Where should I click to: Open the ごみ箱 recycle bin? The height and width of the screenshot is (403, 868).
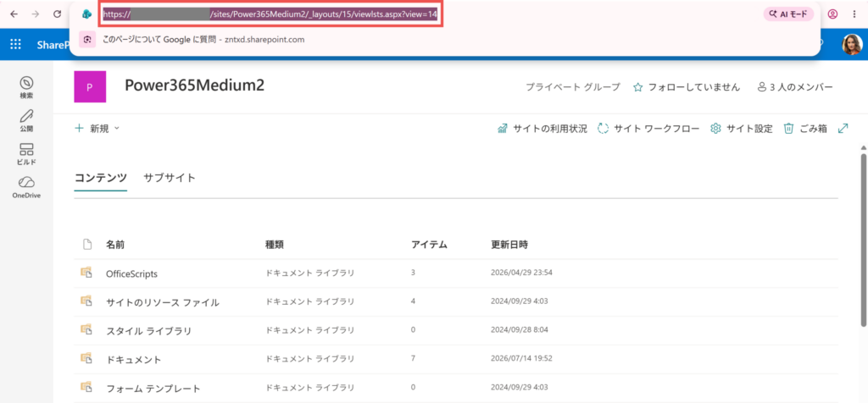(x=805, y=129)
